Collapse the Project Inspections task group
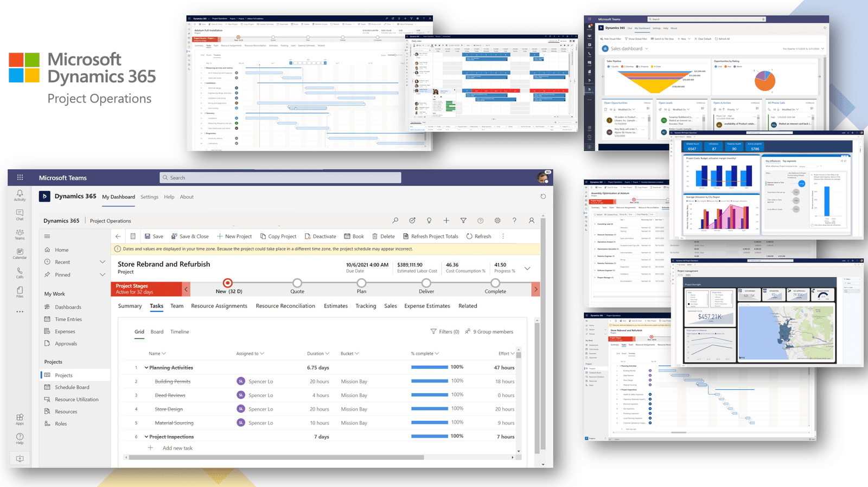868x487 pixels. pyautogui.click(x=146, y=437)
